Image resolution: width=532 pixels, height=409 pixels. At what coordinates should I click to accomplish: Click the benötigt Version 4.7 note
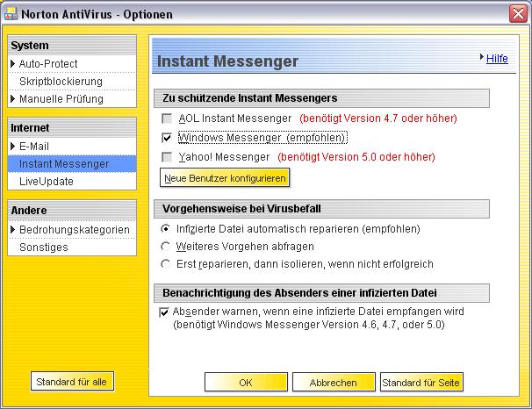378,118
